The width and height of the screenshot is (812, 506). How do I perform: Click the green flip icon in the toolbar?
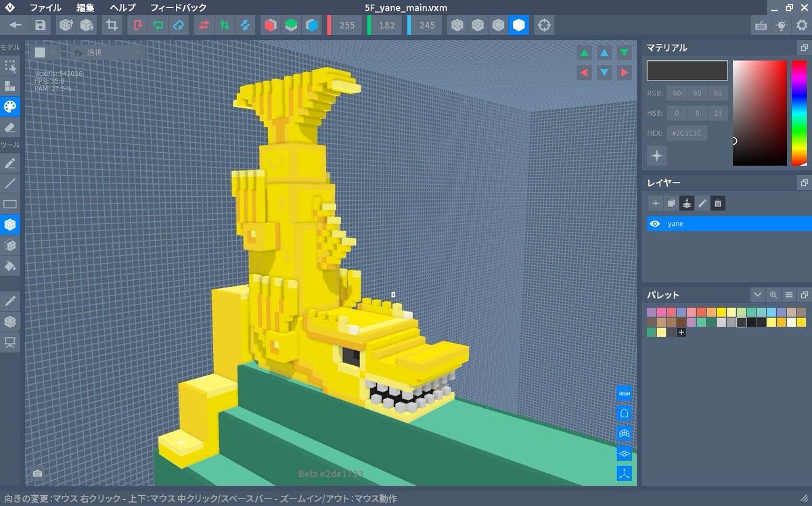(159, 25)
